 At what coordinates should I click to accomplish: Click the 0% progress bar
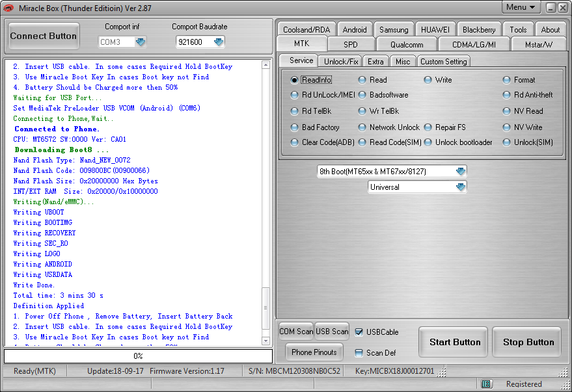click(x=138, y=356)
